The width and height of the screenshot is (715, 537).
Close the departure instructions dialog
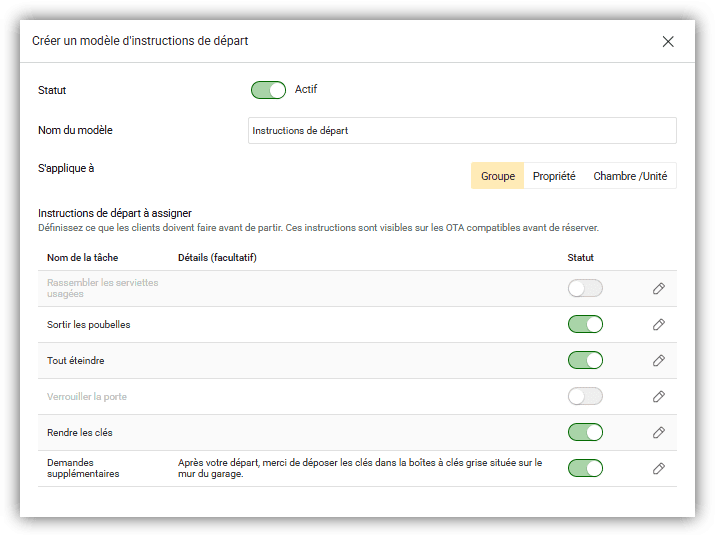click(x=668, y=41)
